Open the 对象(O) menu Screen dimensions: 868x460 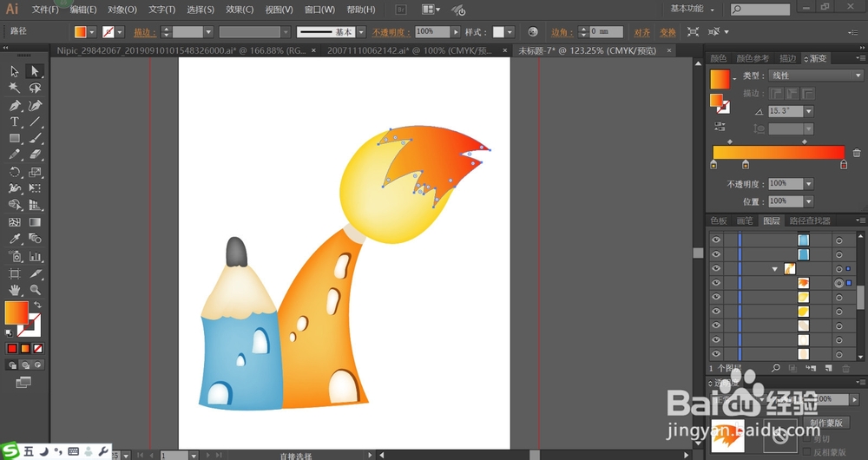coord(122,10)
